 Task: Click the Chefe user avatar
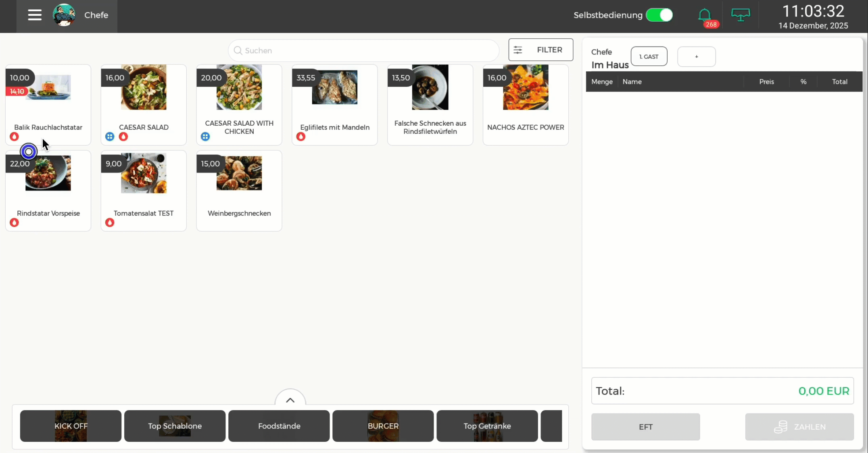point(64,15)
